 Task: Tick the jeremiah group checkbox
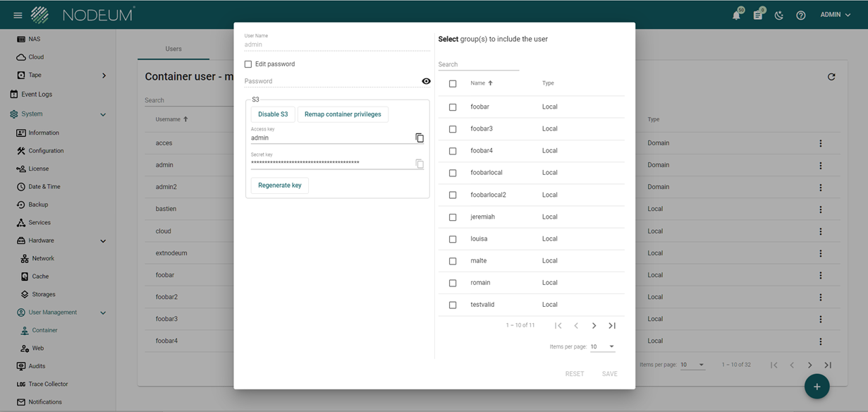pyautogui.click(x=453, y=217)
